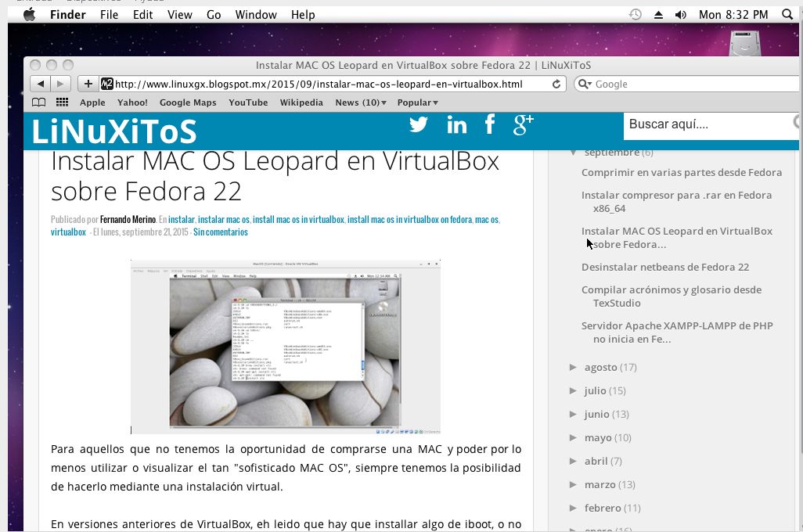
Task: Open sidebar 'Instalar MAC OS Leopard en VirtualBox' post
Action: (677, 238)
